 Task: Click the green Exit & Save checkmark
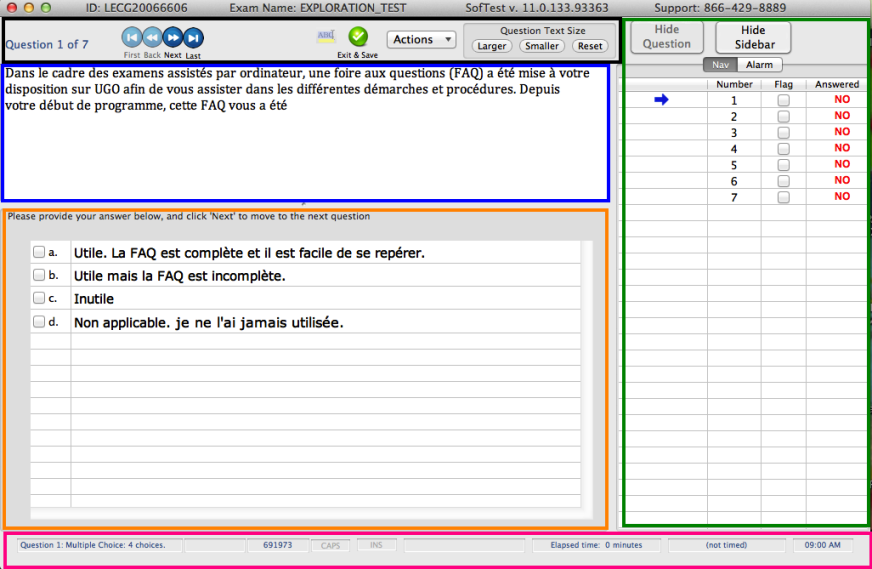point(358,37)
